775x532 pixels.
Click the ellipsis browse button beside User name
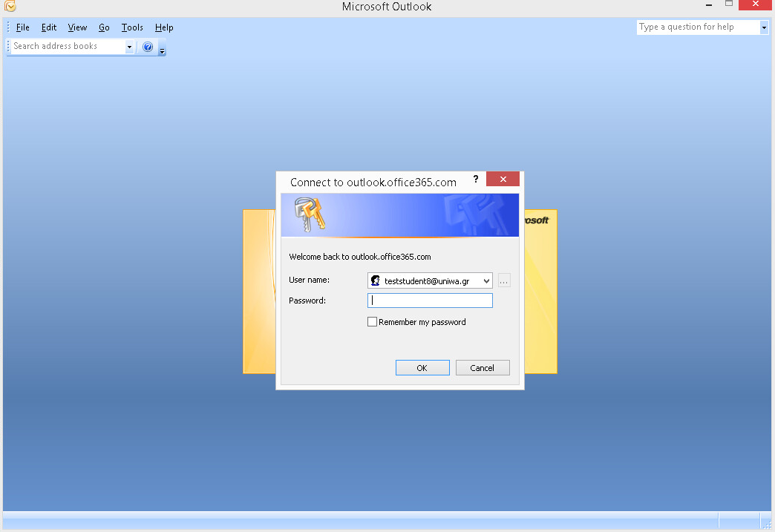[503, 281]
